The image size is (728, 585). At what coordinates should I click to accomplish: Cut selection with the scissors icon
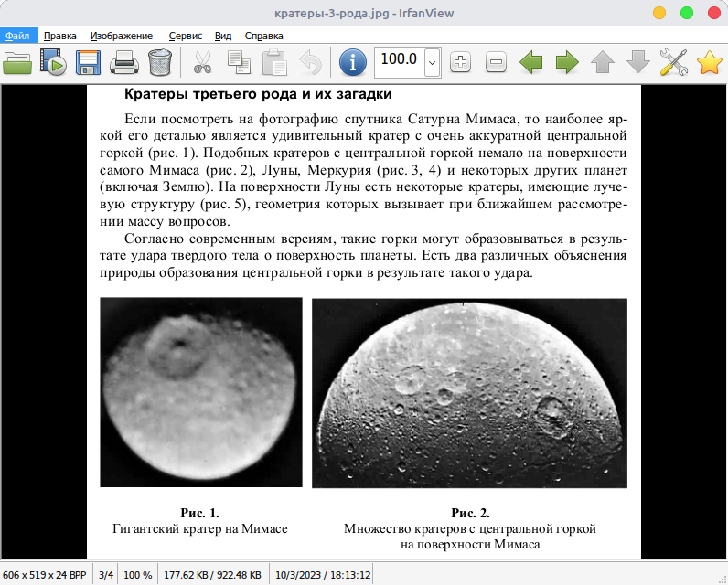tap(202, 62)
